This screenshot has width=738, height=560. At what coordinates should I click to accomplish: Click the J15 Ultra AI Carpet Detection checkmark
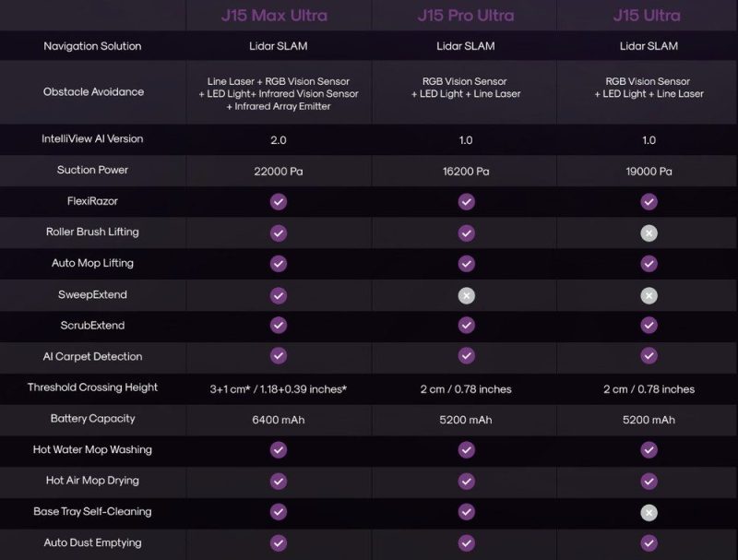click(649, 357)
